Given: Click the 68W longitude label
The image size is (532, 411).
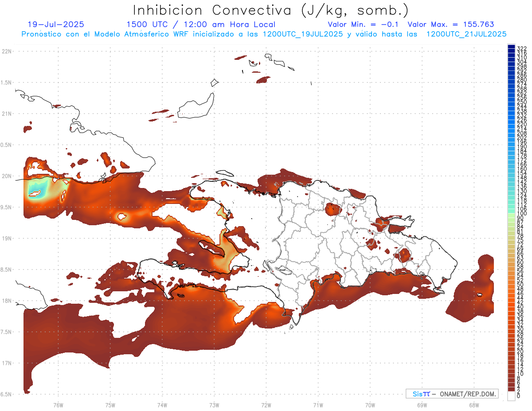Looking at the screenshot, I should 474,405.
